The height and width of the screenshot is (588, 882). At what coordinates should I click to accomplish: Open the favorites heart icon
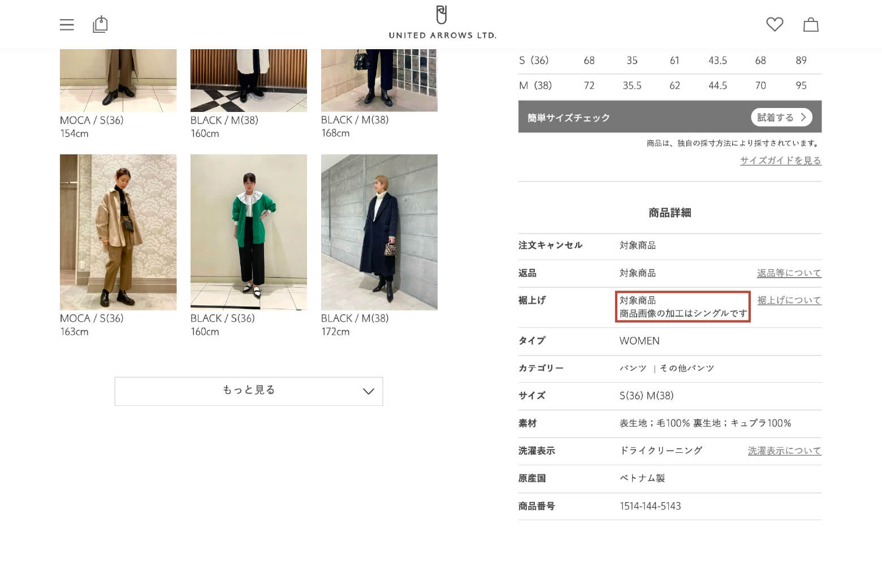tap(775, 24)
